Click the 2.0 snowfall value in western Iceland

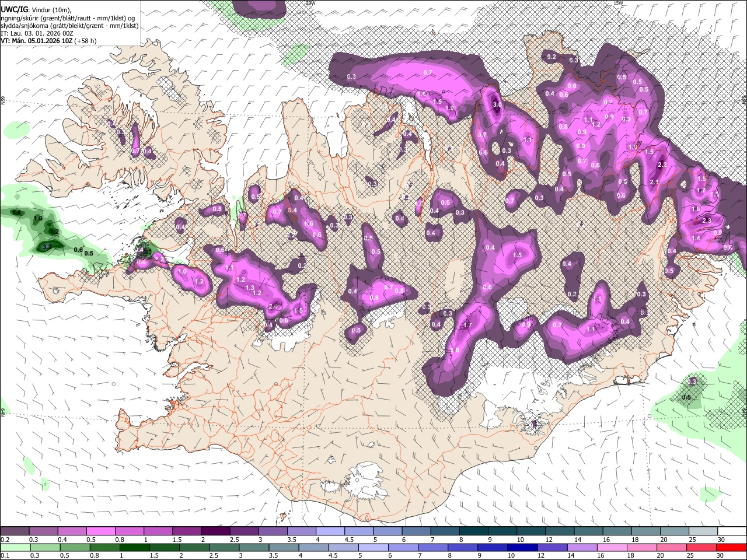pos(273,307)
